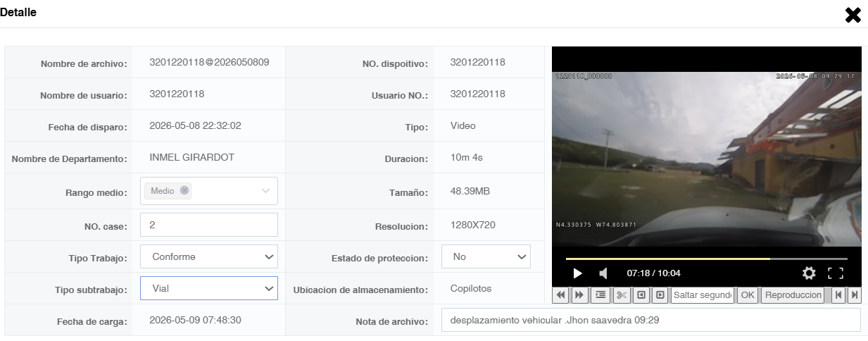868x341 pixels.
Task: Close the Detalle dialog with the X
Action: (x=853, y=15)
